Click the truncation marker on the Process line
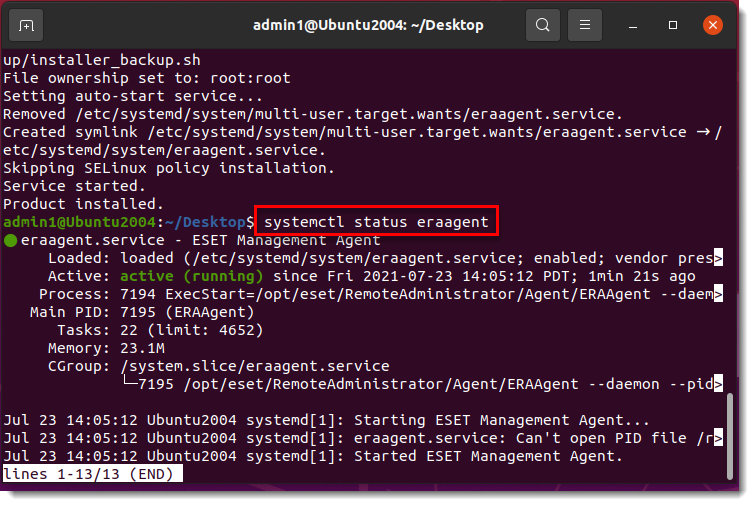 (x=717, y=294)
